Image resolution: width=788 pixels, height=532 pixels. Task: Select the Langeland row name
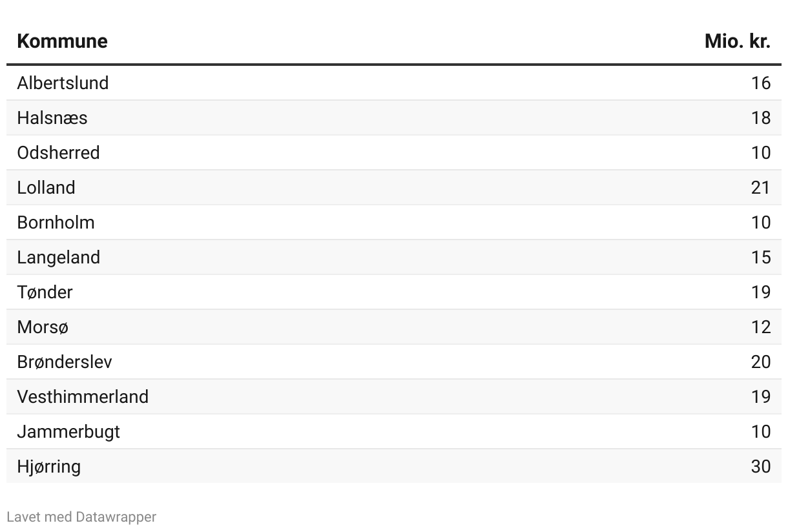coord(59,257)
